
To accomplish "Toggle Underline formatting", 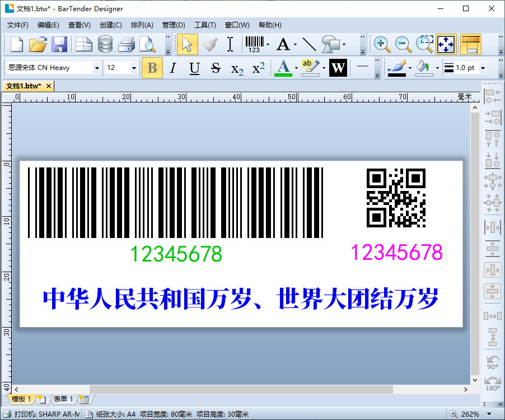I will pyautogui.click(x=194, y=68).
